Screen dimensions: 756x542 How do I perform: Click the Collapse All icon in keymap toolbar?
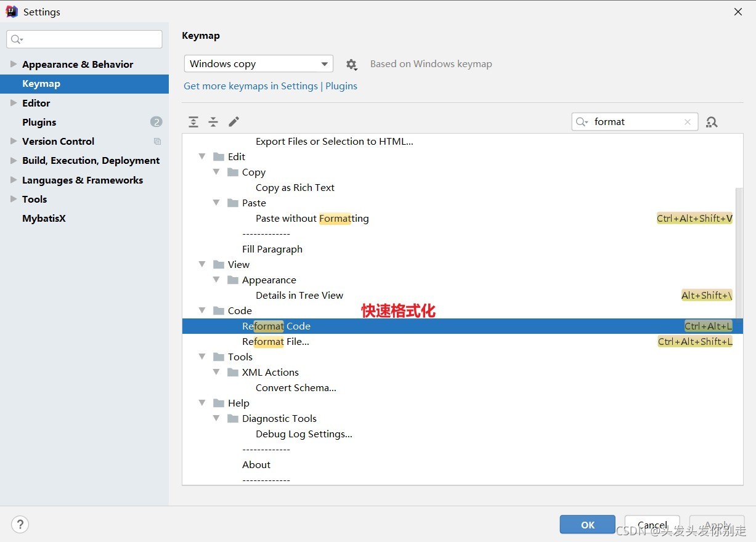click(x=213, y=122)
